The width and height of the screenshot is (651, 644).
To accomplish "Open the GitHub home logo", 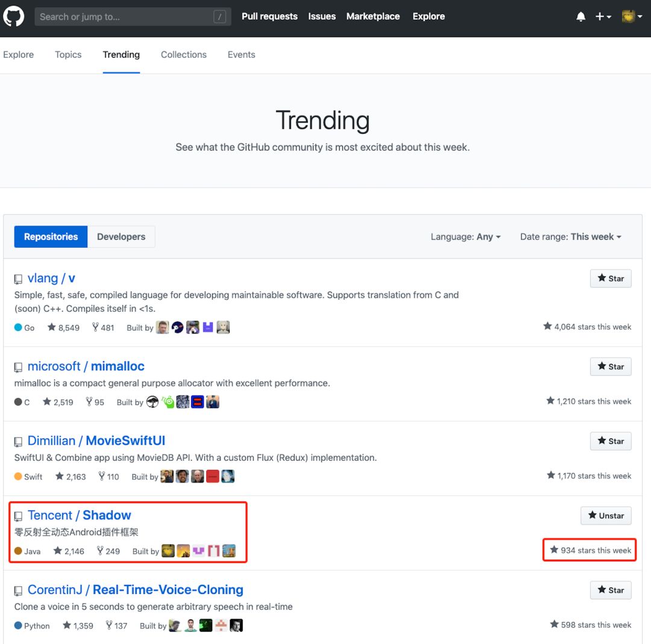I will pos(14,17).
